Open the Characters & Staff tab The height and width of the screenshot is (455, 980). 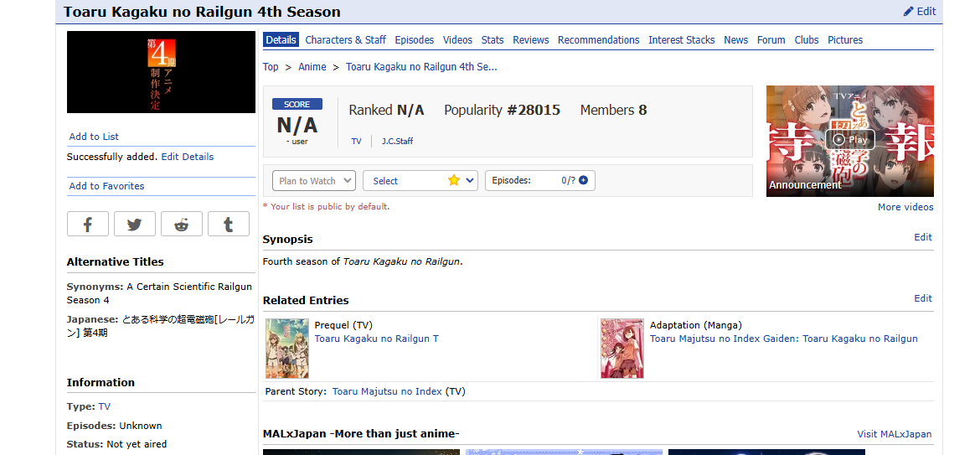(x=346, y=40)
